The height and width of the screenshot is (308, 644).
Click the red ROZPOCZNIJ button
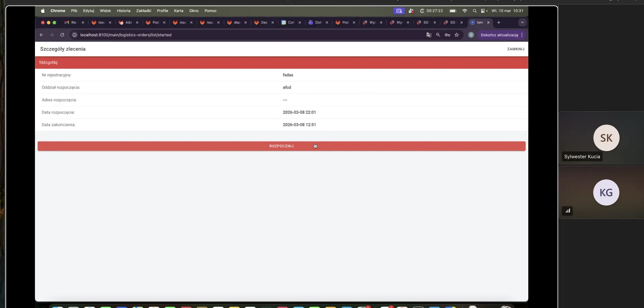(x=281, y=146)
